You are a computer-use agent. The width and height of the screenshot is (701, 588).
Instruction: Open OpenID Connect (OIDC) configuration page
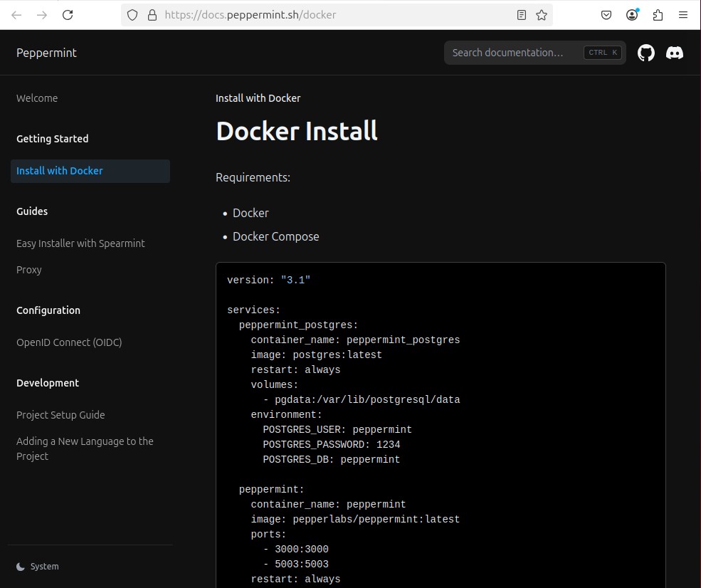pyautogui.click(x=69, y=342)
